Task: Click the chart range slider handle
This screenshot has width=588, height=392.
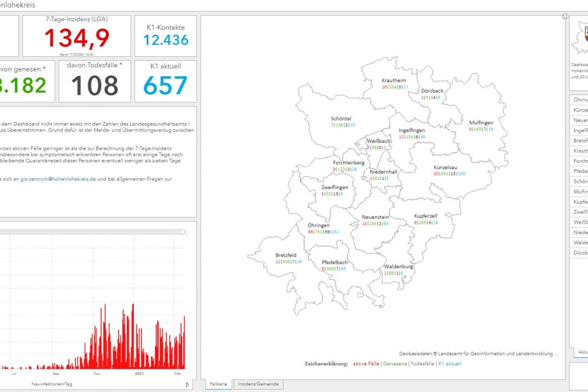Action: 184,232
